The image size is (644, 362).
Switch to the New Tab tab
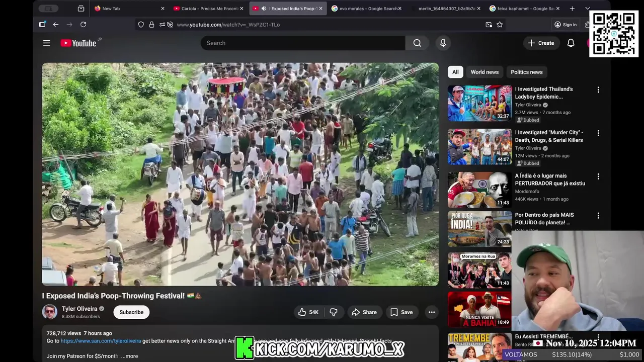(129, 9)
